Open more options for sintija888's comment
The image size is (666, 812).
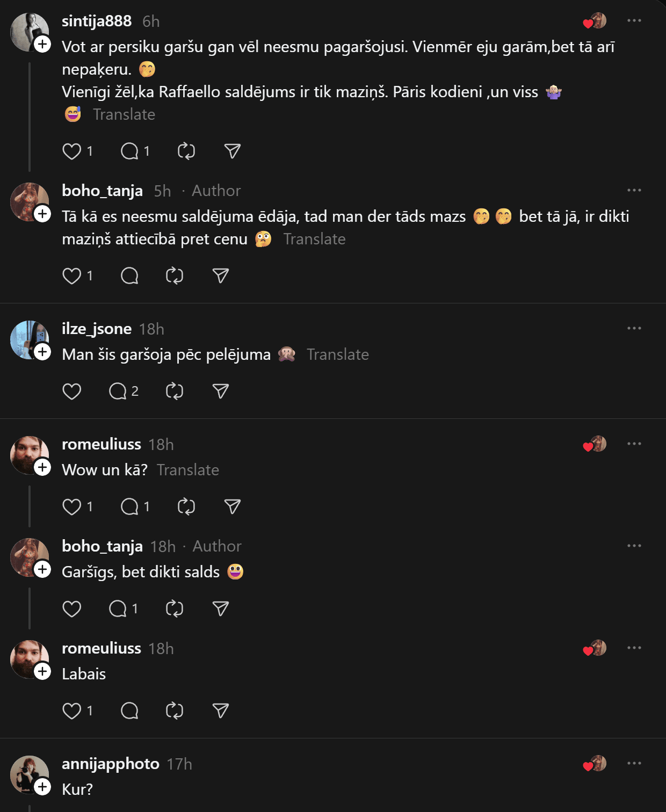pyautogui.click(x=634, y=21)
